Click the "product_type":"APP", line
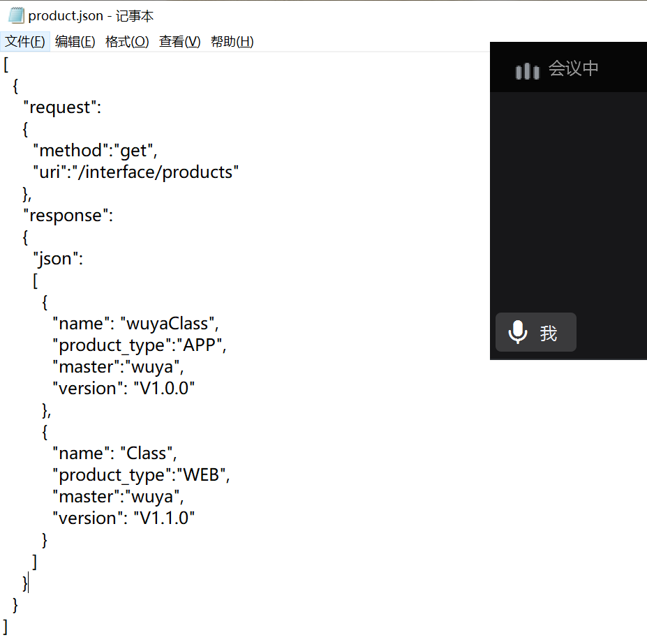 tap(140, 345)
